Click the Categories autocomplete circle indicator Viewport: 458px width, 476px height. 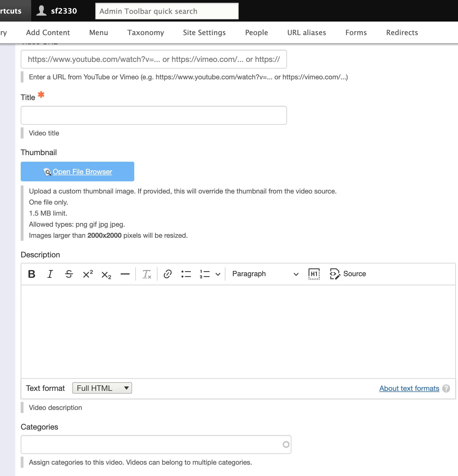(x=286, y=444)
